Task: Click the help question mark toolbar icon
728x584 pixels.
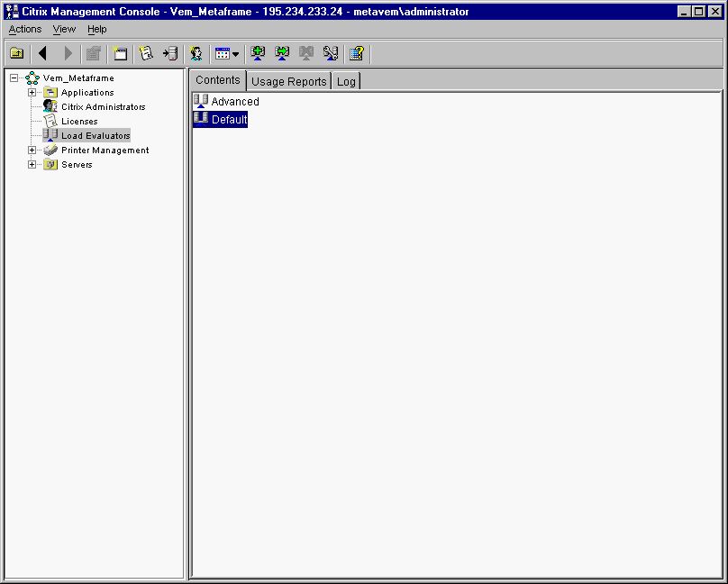Action: (357, 53)
